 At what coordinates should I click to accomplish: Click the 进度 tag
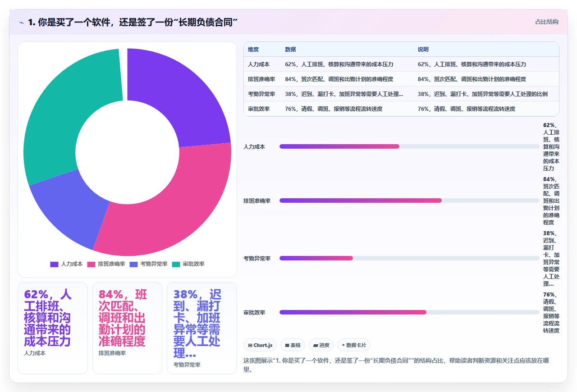(321, 345)
